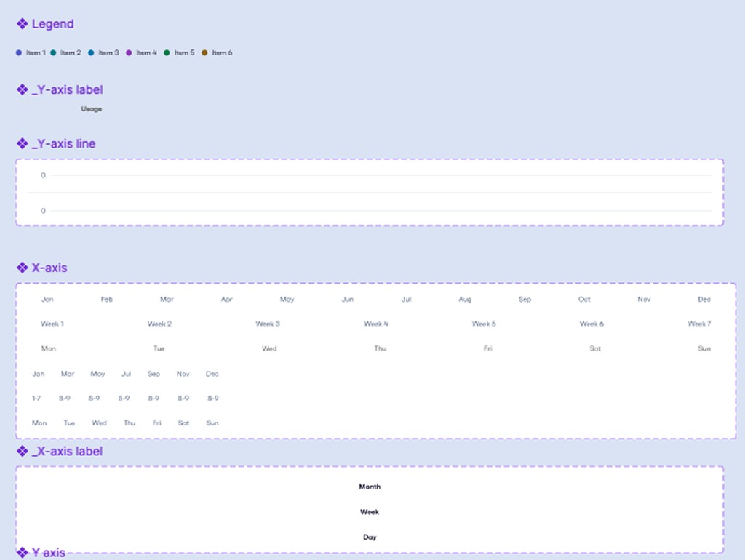
Task: Select the 'Item 4' legend label
Action: 146,52
